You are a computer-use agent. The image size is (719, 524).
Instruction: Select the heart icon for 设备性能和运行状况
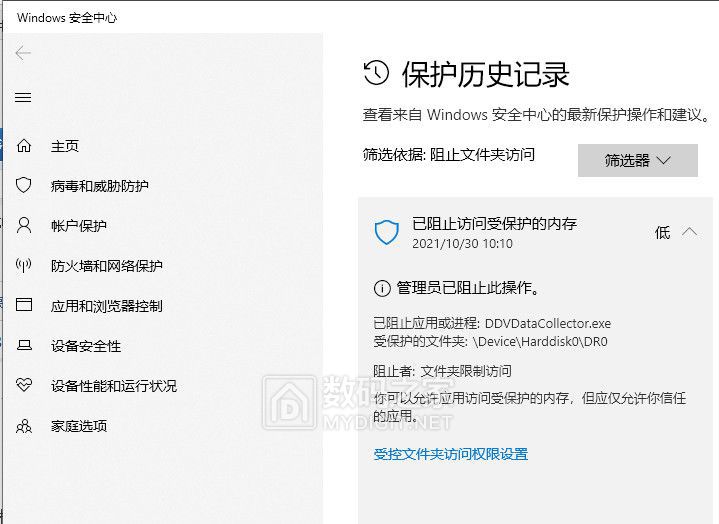point(24,386)
